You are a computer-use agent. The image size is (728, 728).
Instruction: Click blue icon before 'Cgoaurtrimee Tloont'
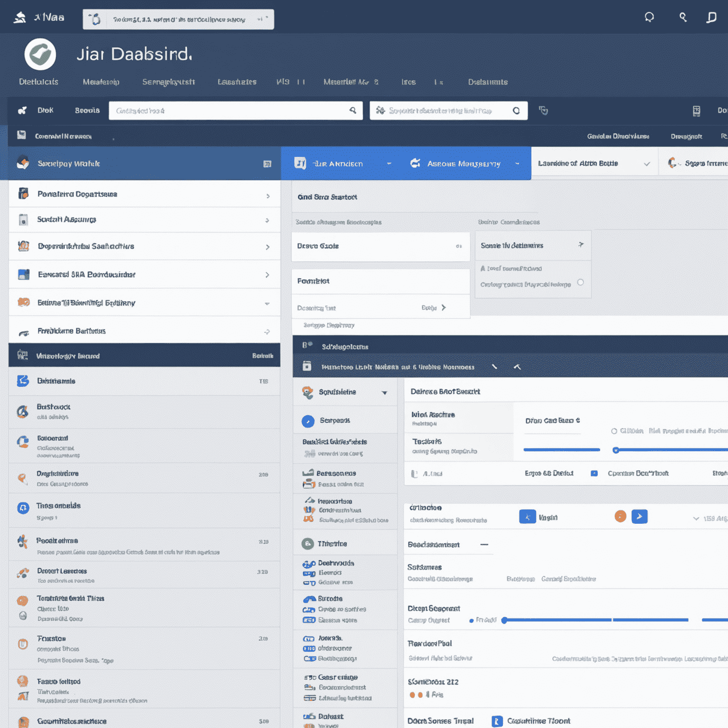(497, 721)
